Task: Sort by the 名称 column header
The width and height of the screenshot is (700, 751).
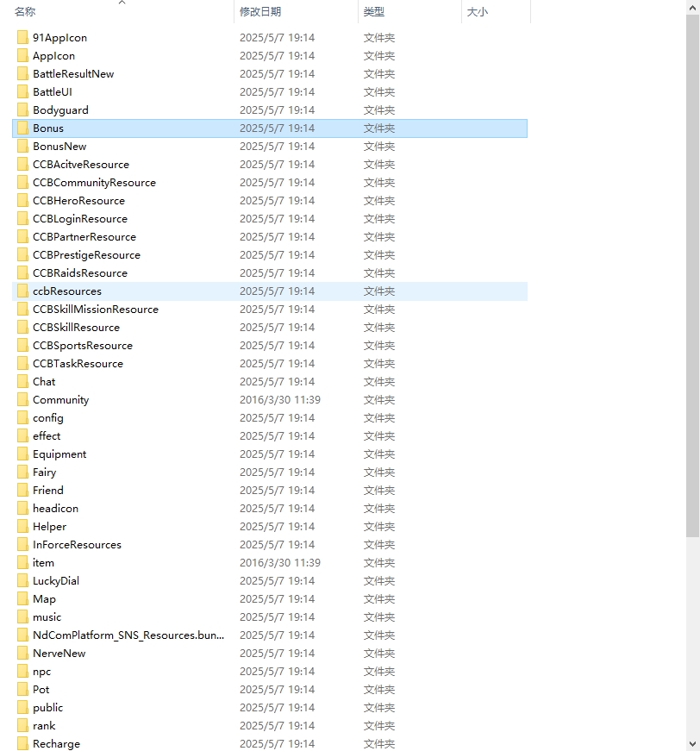Action: (25, 11)
